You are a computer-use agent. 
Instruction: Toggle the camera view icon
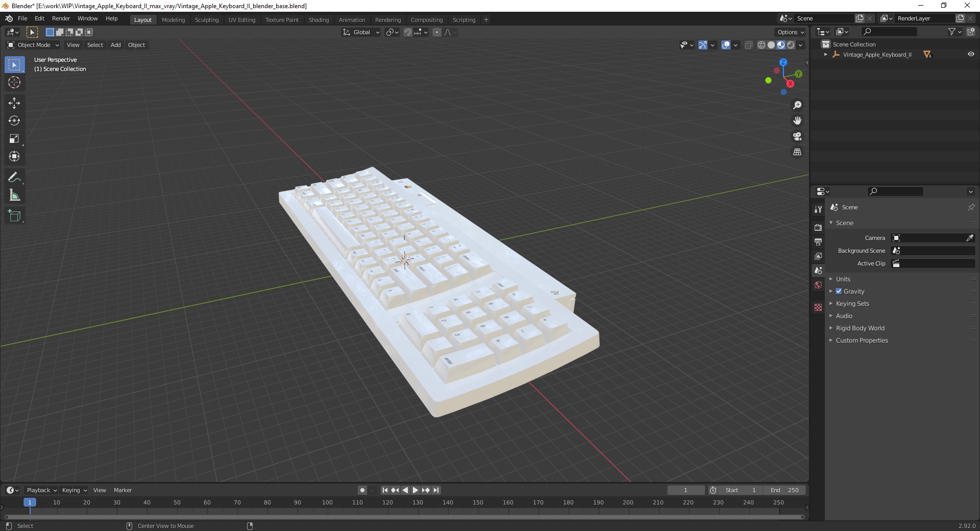pos(797,136)
